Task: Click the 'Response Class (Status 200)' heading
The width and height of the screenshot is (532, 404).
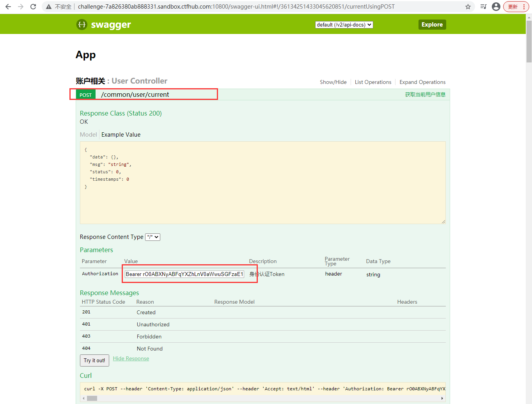Action: (x=121, y=113)
